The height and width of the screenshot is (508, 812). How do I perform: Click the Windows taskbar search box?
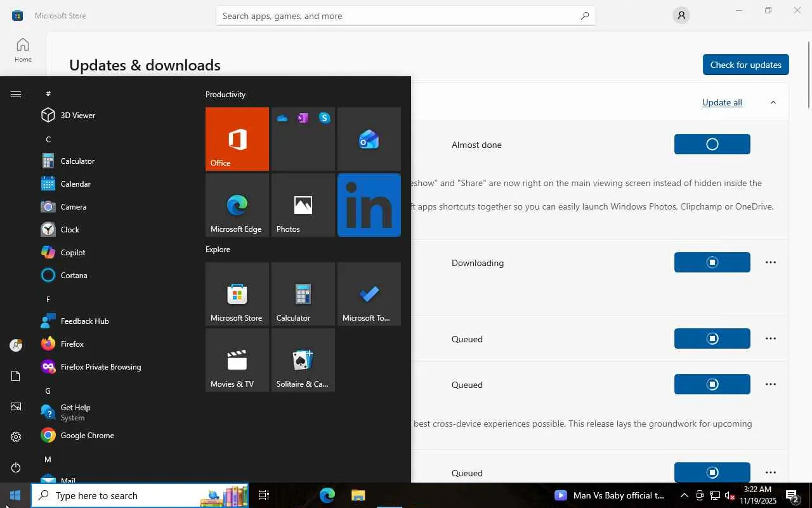140,495
